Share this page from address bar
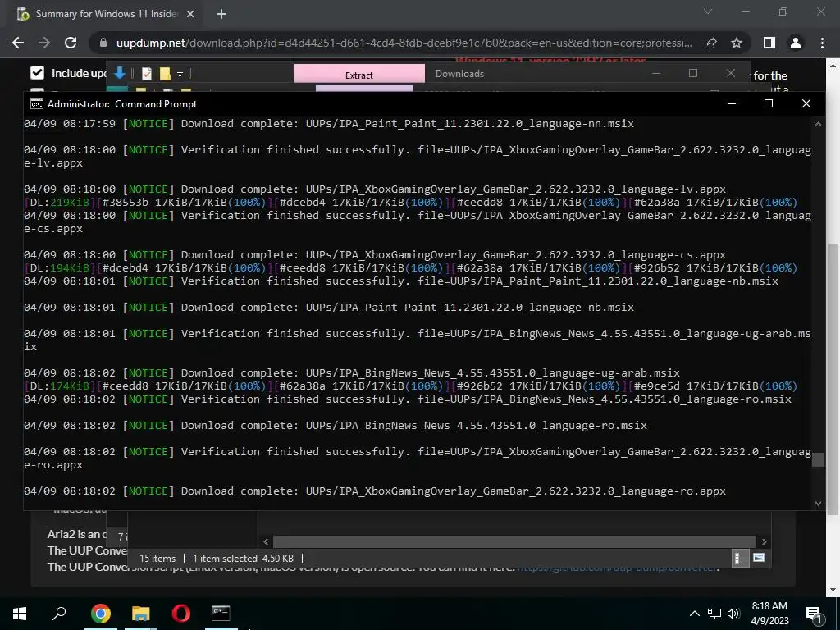Viewport: 840px width, 630px height. tap(710, 43)
